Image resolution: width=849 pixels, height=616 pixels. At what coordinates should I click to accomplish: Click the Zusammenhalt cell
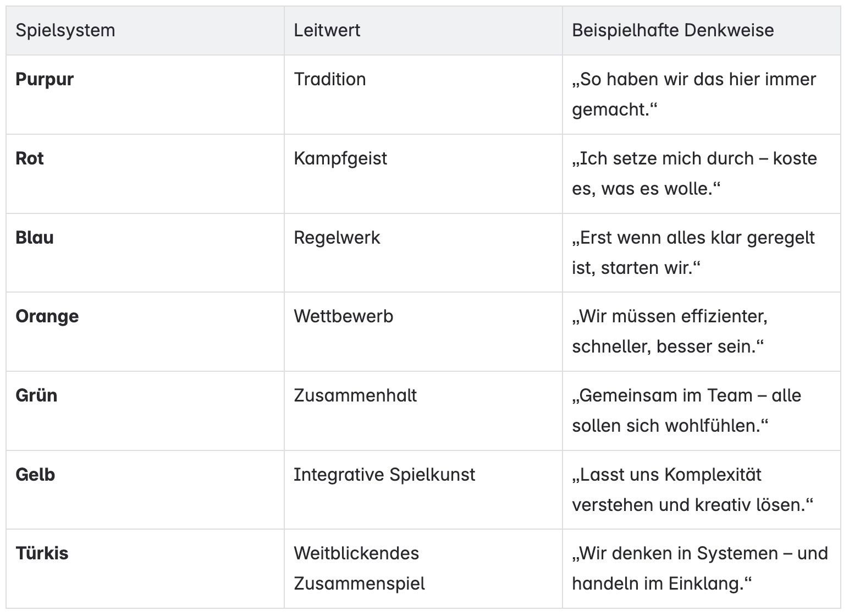tap(355, 395)
